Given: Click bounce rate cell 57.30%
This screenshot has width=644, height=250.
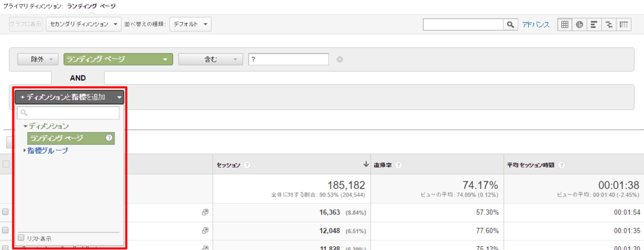Looking at the screenshot, I should 488,212.
